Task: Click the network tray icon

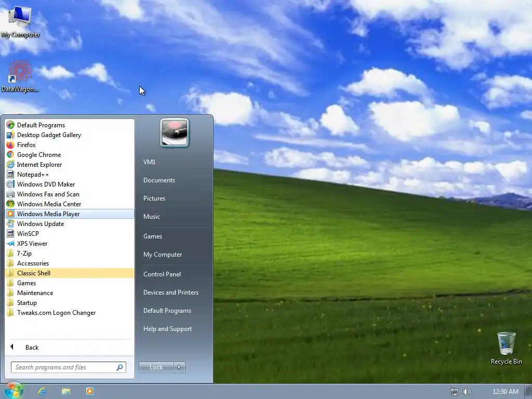Action: click(454, 392)
